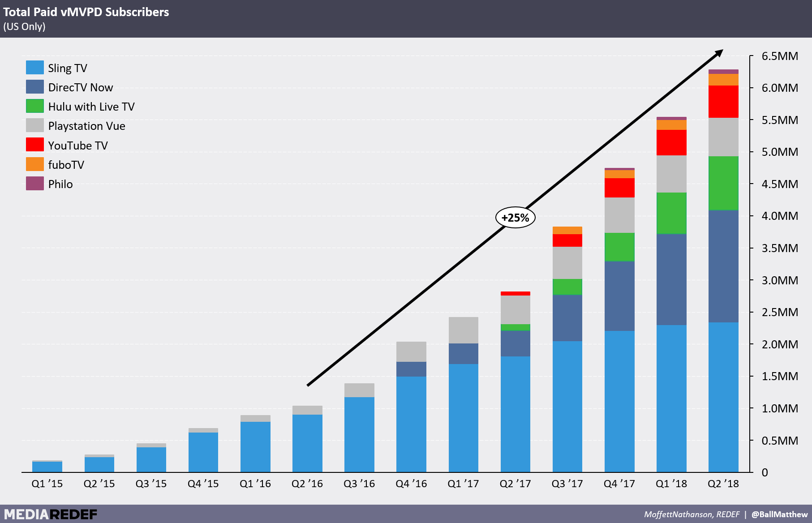
Task: Click the Playstation Vue segment of Q1 '17 bar
Action: 464,330
